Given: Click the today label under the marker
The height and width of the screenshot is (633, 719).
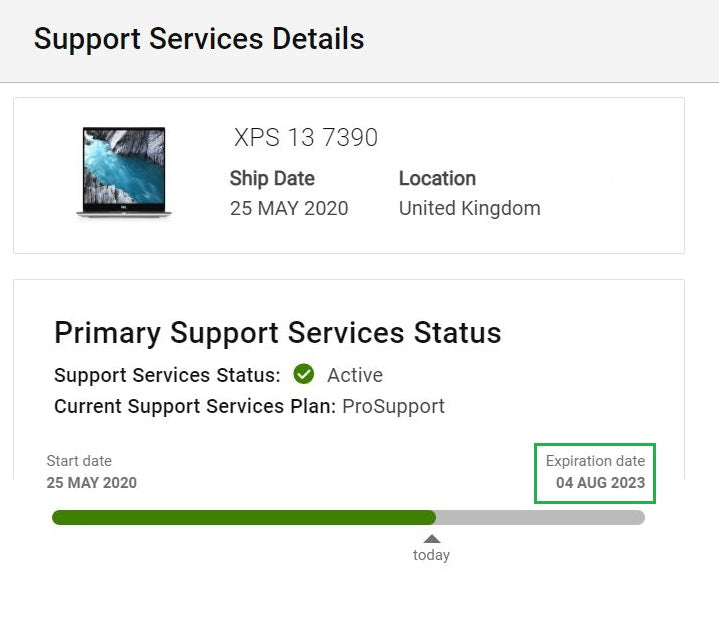Looking at the screenshot, I should click(431, 555).
